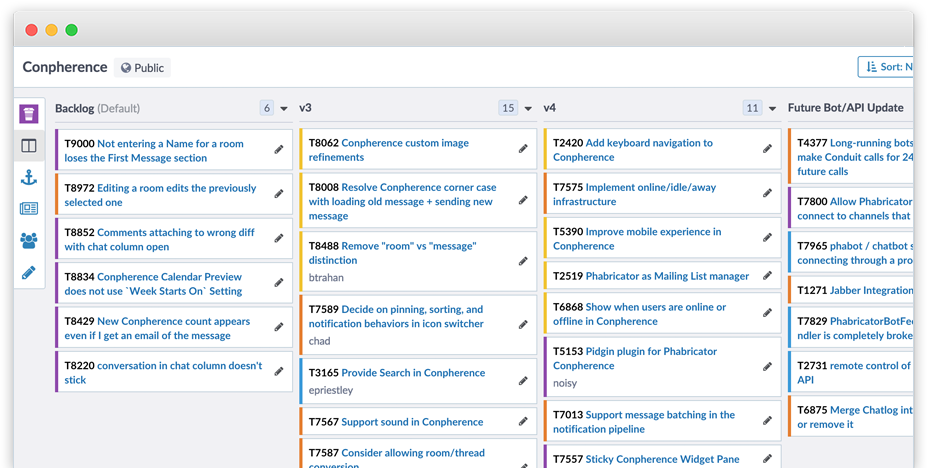Click assignee btrahan on T8488 card
Screen dimensions: 928x468
[x=326, y=277]
